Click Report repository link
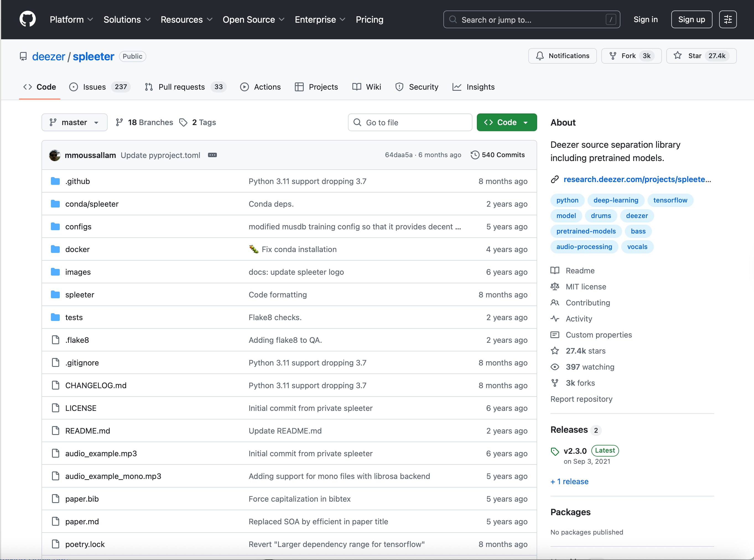This screenshot has height=560, width=754. point(581,399)
